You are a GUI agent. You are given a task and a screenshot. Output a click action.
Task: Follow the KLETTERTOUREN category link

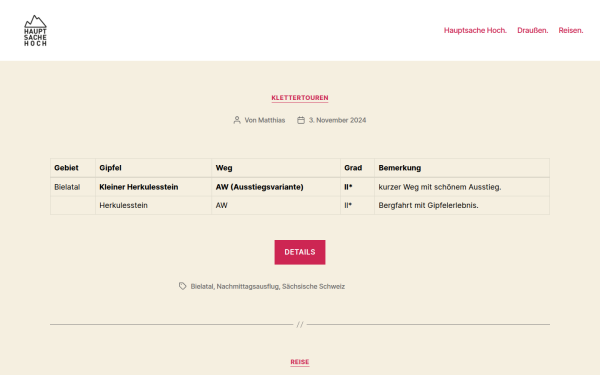[300, 98]
